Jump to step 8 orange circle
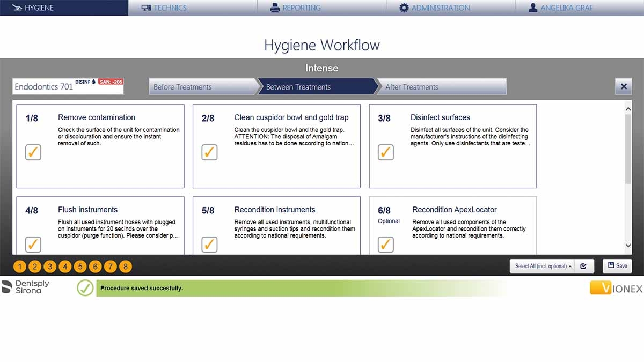The height and width of the screenshot is (362, 644). (125, 267)
